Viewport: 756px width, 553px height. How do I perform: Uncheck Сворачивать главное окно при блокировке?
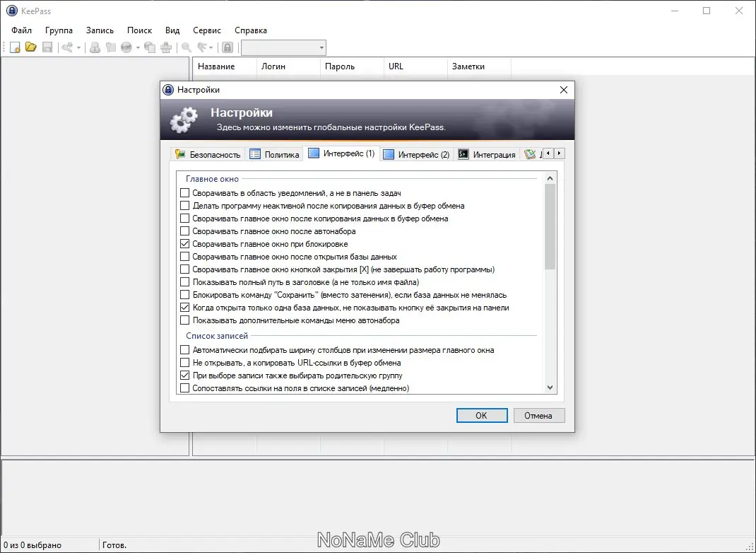(x=184, y=244)
